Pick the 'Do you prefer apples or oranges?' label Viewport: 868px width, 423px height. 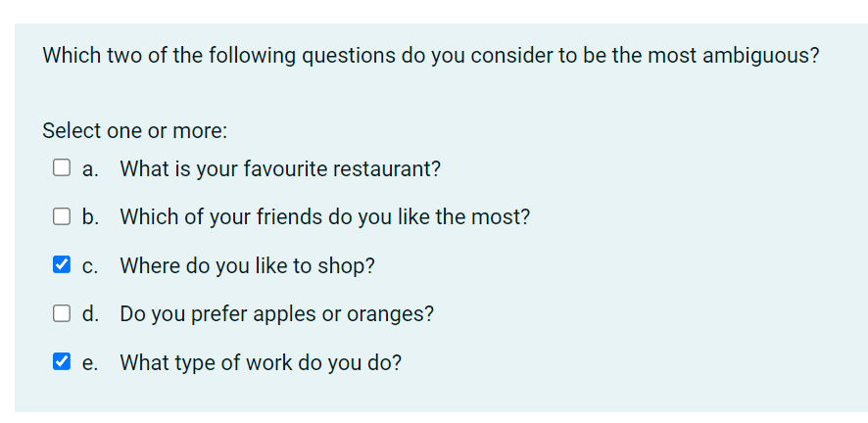pyautogui.click(x=277, y=314)
